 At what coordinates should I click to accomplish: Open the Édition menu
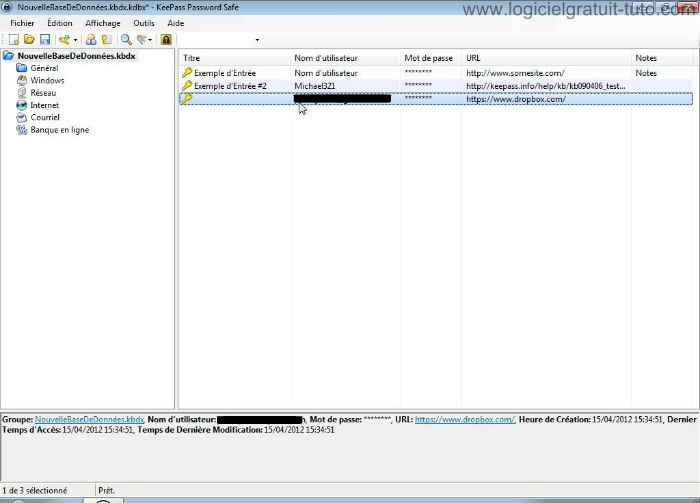tap(60, 23)
